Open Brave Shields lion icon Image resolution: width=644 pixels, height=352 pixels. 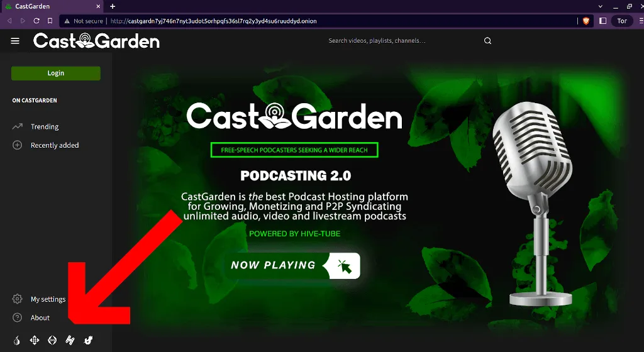tap(586, 21)
